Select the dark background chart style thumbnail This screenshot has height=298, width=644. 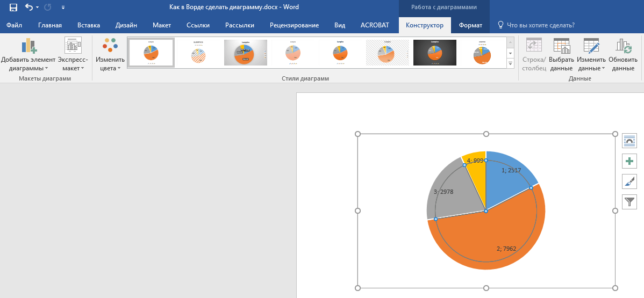tap(434, 52)
